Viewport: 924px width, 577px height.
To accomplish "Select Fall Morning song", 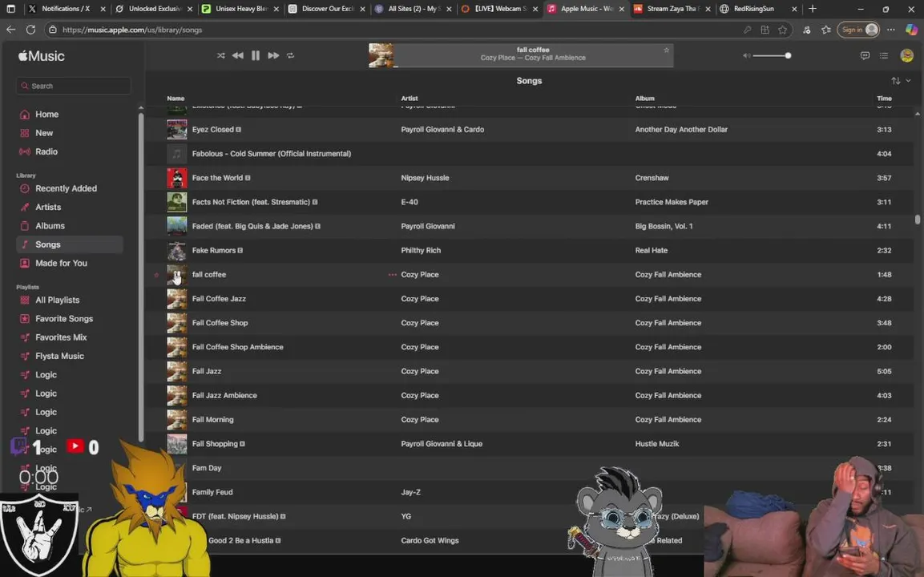I will click(212, 420).
